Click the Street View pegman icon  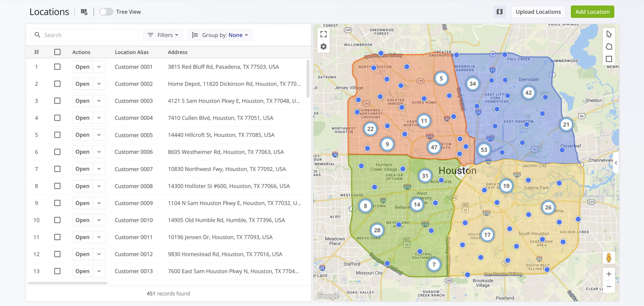click(609, 258)
